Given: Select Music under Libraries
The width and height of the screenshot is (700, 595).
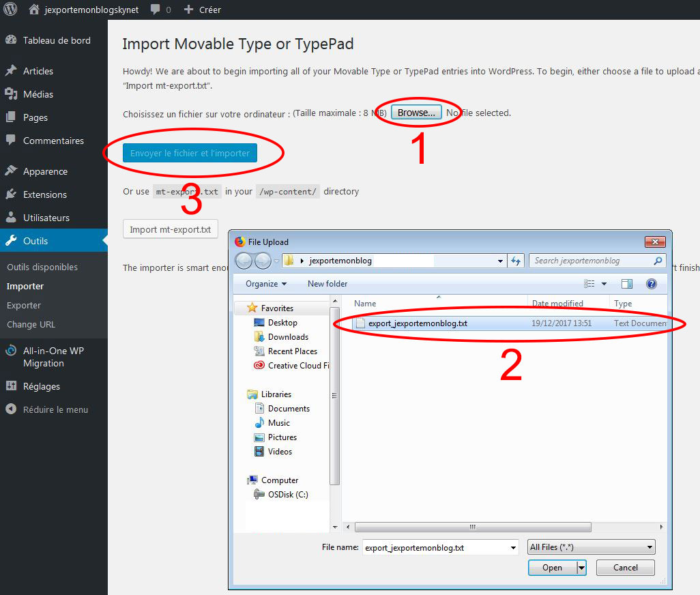Looking at the screenshot, I should pos(278,422).
